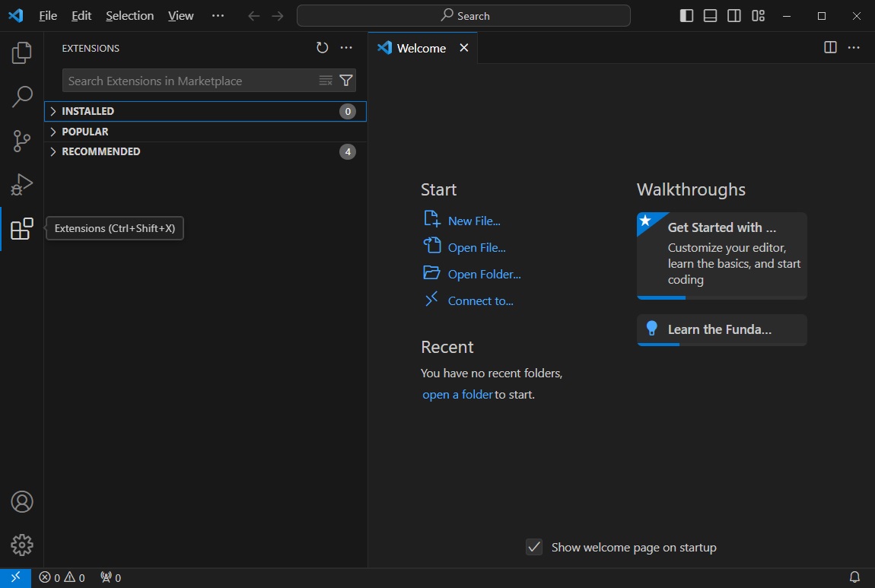Refresh the extensions list
Image resolution: width=875 pixels, height=588 pixels.
[x=322, y=47]
